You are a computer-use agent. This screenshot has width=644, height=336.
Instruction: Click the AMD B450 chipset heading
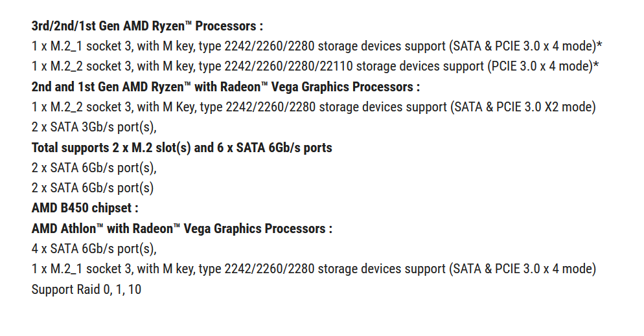(x=85, y=208)
